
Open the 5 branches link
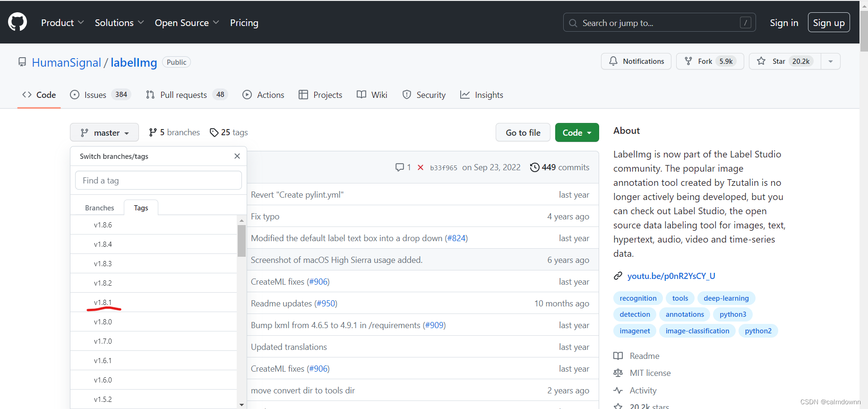pos(174,132)
